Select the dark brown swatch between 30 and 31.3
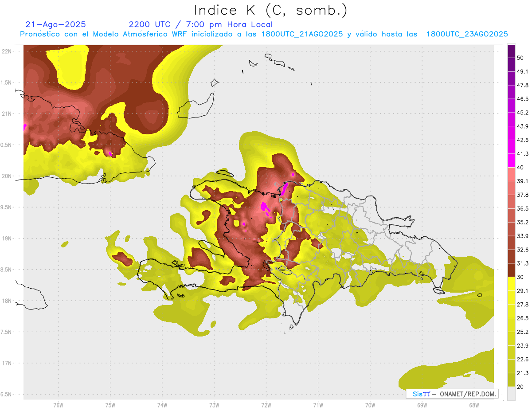532x411 pixels. pyautogui.click(x=511, y=270)
